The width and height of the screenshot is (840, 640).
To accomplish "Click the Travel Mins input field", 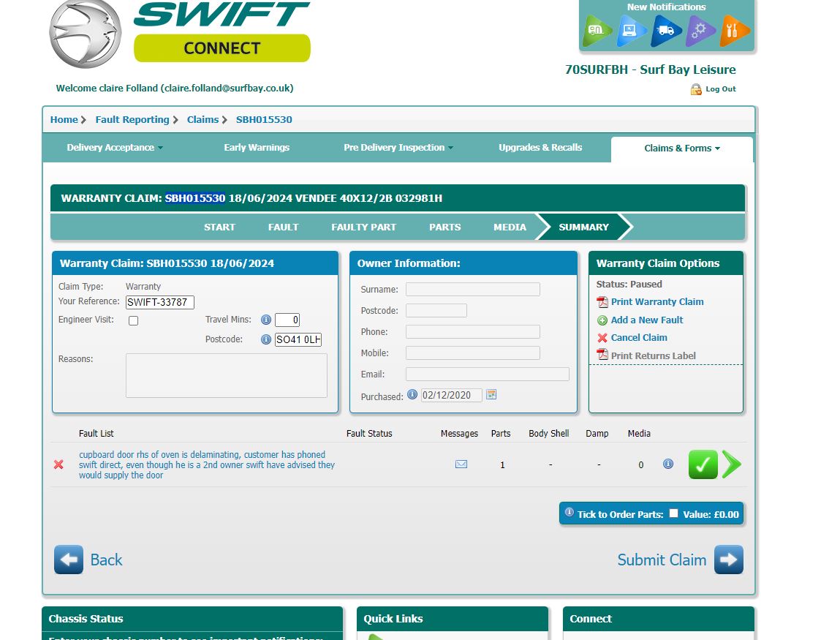I will pyautogui.click(x=287, y=320).
